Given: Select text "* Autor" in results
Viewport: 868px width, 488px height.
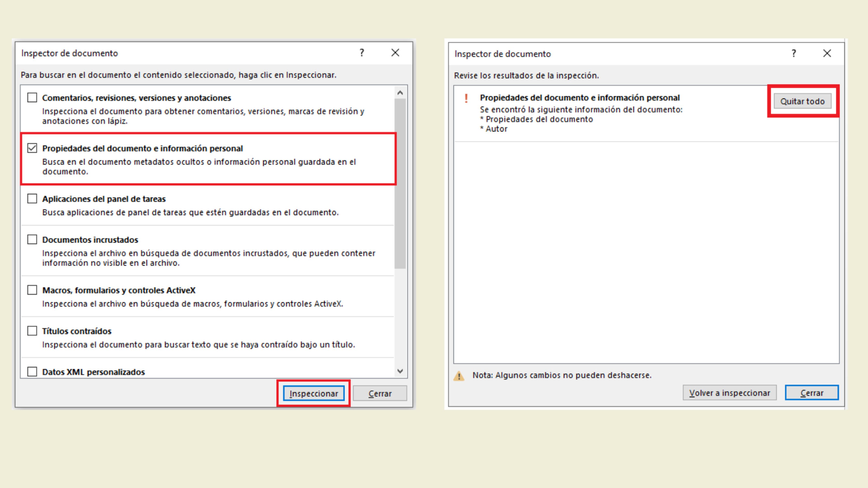Looking at the screenshot, I should [494, 129].
